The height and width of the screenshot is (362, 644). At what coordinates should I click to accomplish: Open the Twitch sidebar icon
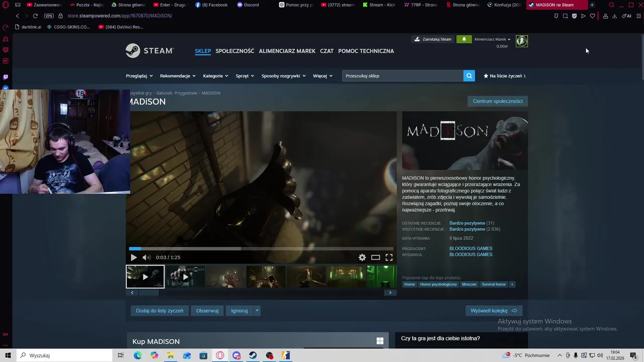click(6, 77)
